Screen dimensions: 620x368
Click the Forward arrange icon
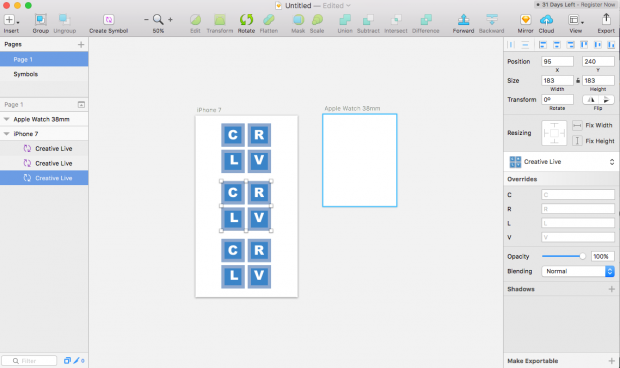(x=463, y=20)
